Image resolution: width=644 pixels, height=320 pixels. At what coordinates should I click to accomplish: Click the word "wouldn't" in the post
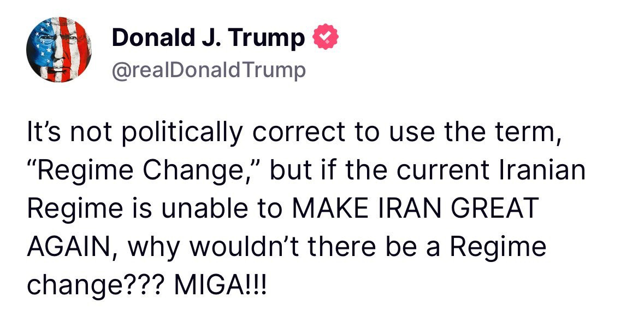[x=239, y=246]
